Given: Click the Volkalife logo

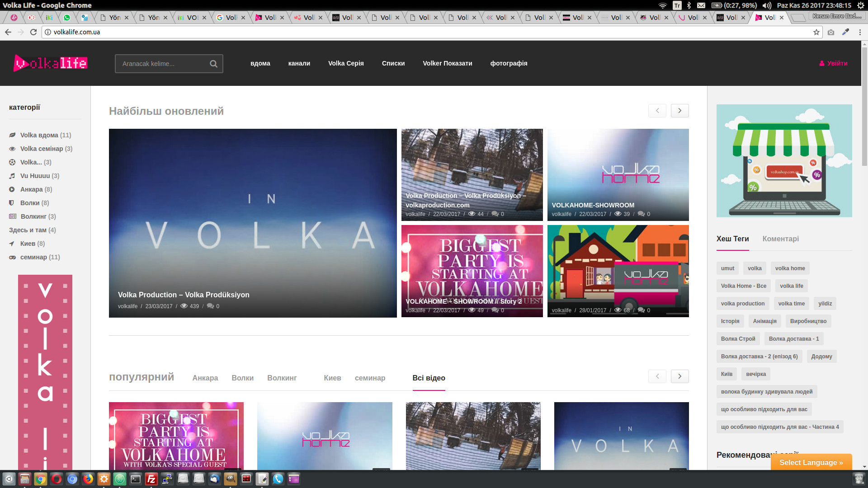Looking at the screenshot, I should click(50, 63).
